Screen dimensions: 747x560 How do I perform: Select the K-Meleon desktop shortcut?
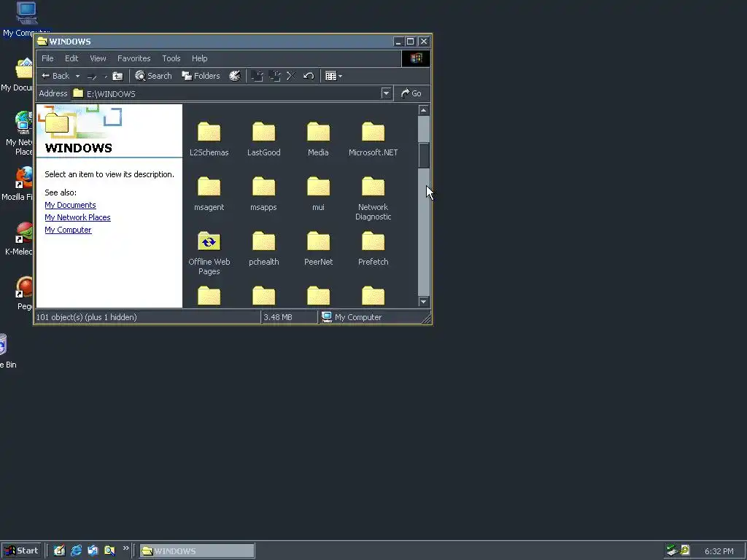[x=19, y=239]
